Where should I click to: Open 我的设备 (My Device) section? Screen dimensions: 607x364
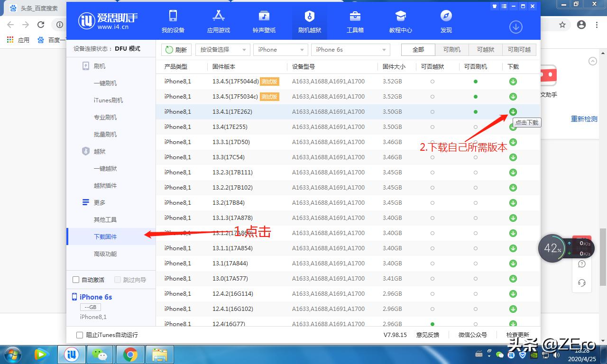click(x=173, y=21)
